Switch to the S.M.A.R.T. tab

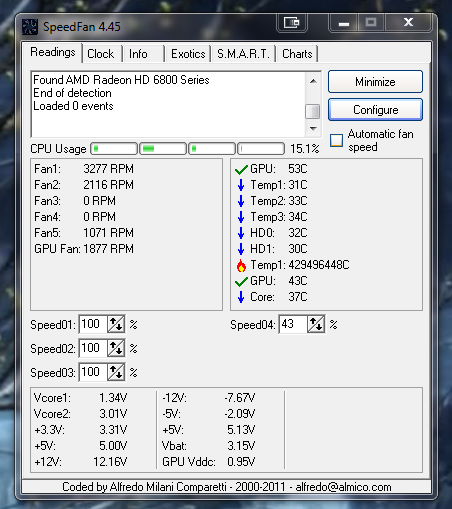(x=243, y=54)
